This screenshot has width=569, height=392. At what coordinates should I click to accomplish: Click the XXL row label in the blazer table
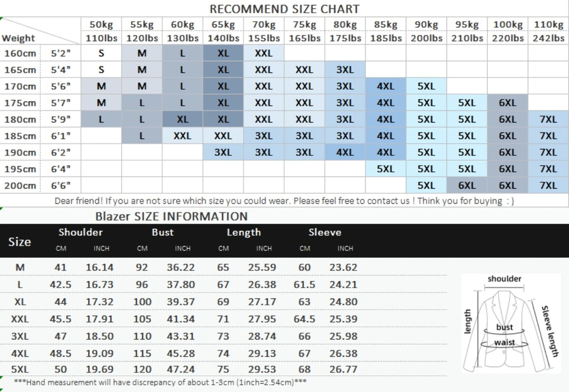click(x=20, y=319)
